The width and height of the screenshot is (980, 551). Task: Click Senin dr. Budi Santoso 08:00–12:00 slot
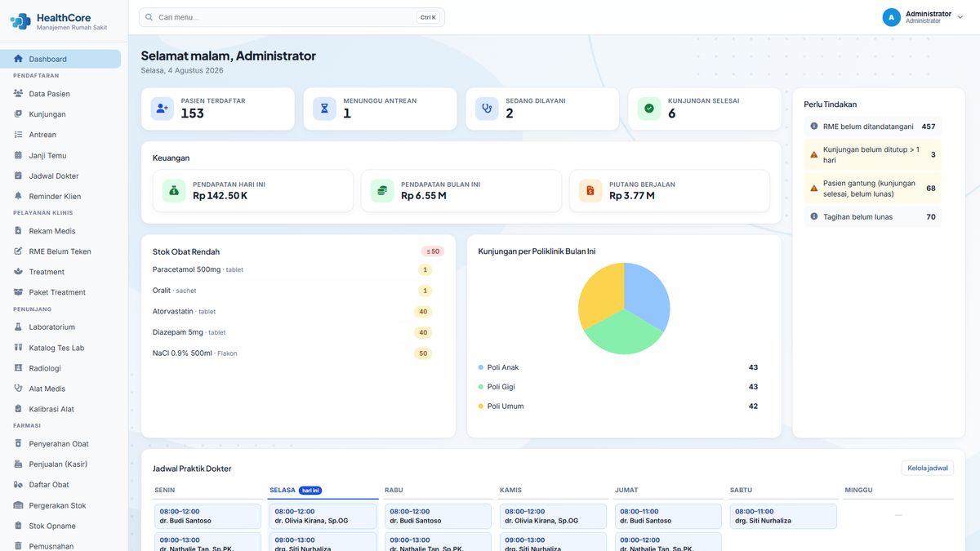207,516
